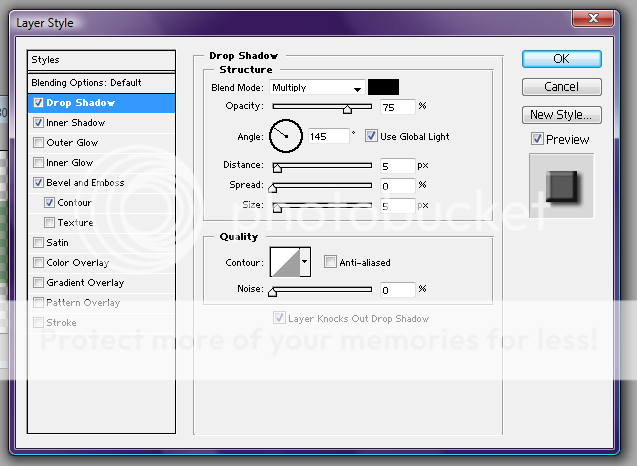Enable the Satin checkbox
The width and height of the screenshot is (637, 466).
pyautogui.click(x=39, y=243)
